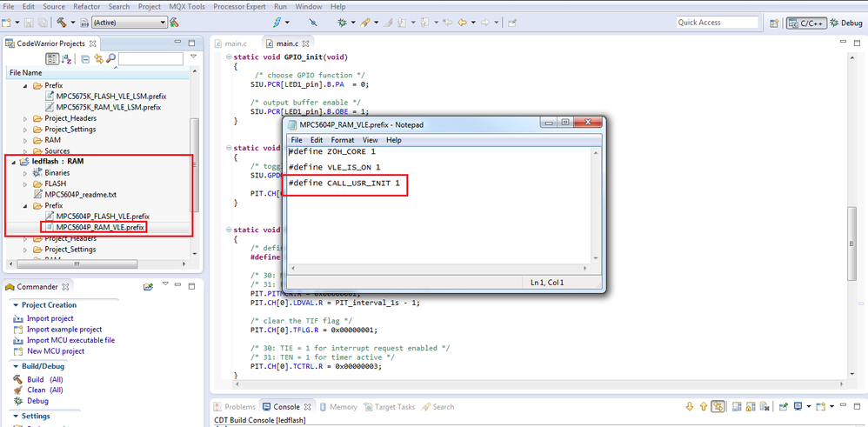Collapse the ledflash : RAM project node

(x=13, y=162)
